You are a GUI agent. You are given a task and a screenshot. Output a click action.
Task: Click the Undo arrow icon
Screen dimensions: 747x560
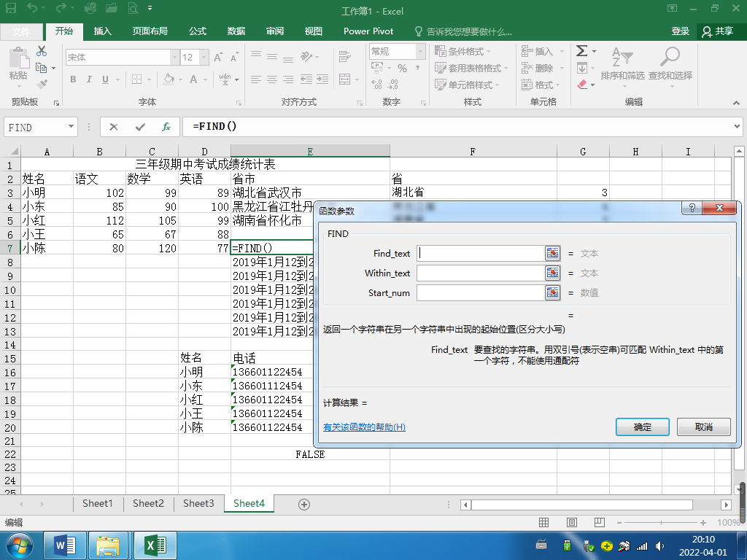[x=32, y=8]
